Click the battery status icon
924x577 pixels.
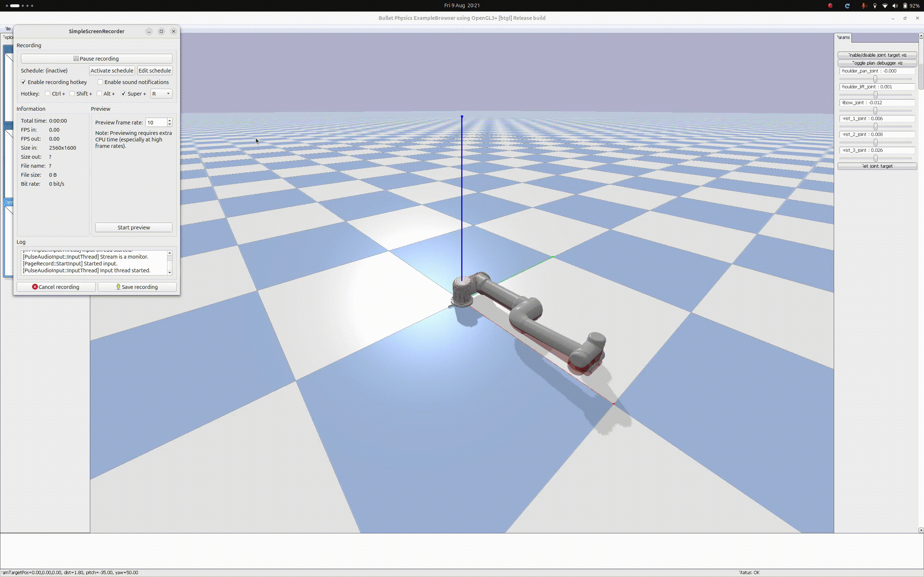pyautogui.click(x=905, y=6)
